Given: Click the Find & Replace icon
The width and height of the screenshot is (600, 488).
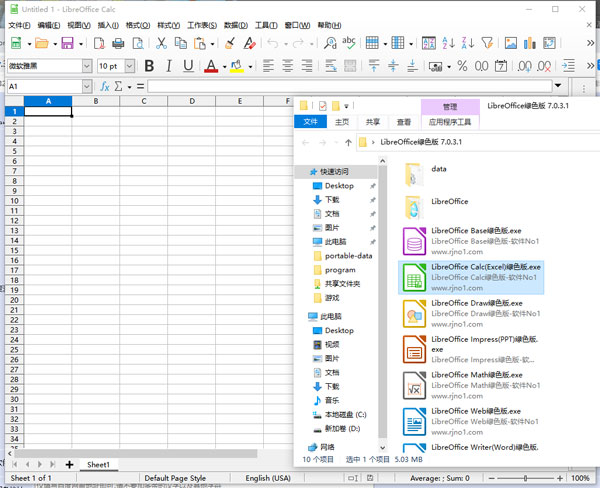Looking at the screenshot, I should pos(329,43).
